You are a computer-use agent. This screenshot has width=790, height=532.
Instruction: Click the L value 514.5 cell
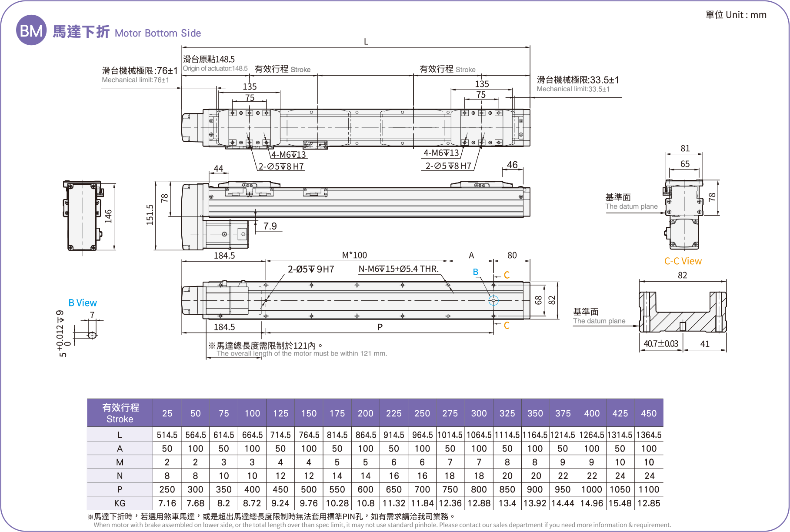(167, 435)
